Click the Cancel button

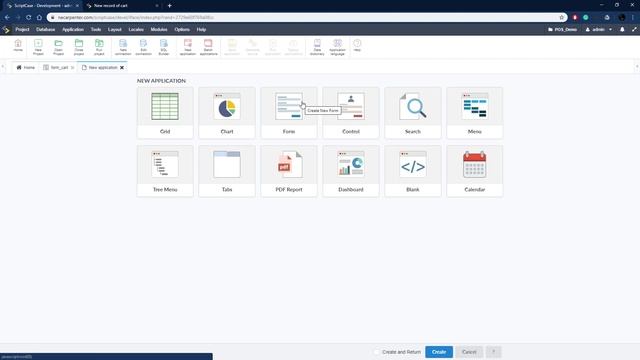coord(469,352)
